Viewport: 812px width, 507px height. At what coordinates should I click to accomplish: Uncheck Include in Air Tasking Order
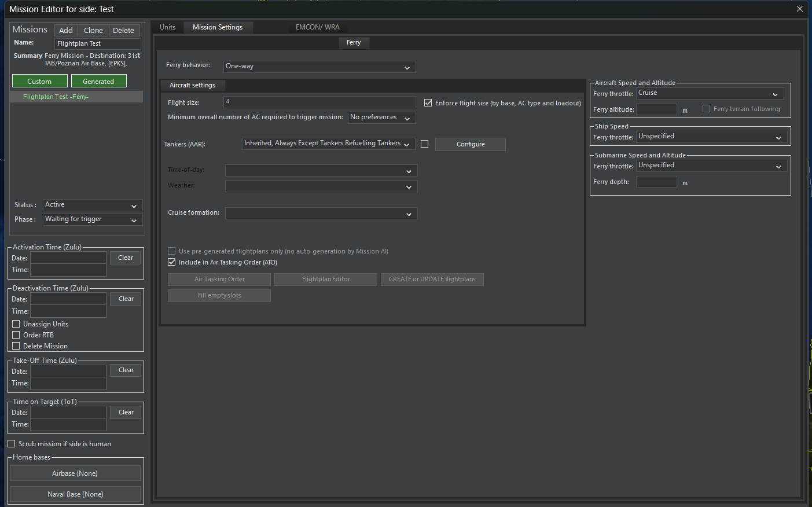point(171,262)
